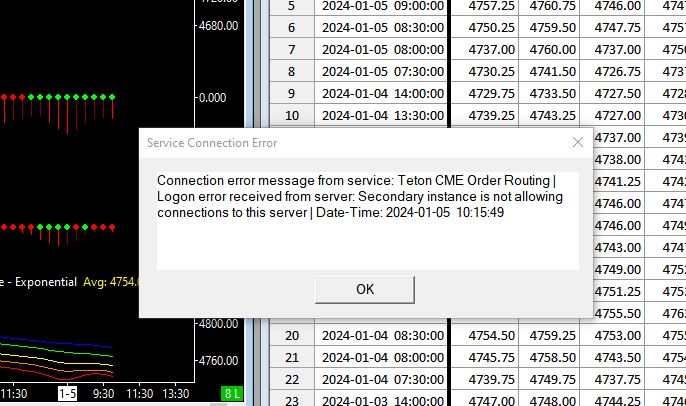Close the Service Connection Error dialog with X

pyautogui.click(x=578, y=142)
